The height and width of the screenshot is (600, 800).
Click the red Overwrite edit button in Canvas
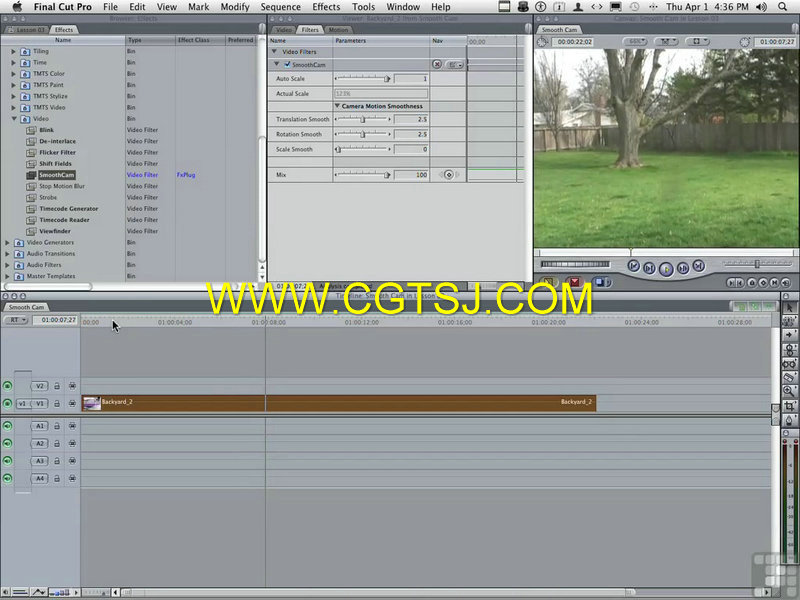pos(574,282)
